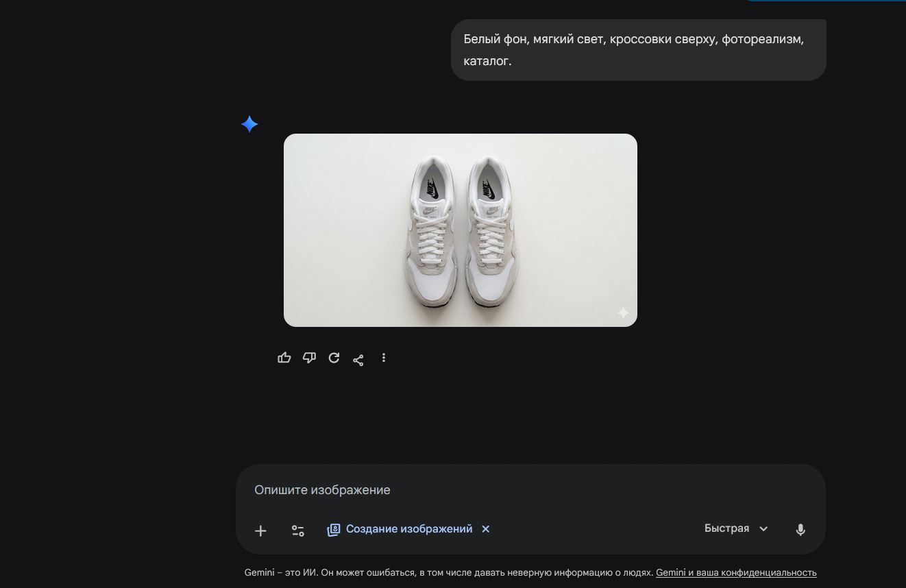Disable the Создание изображений mode via its X
906x588 pixels.
pyautogui.click(x=485, y=528)
